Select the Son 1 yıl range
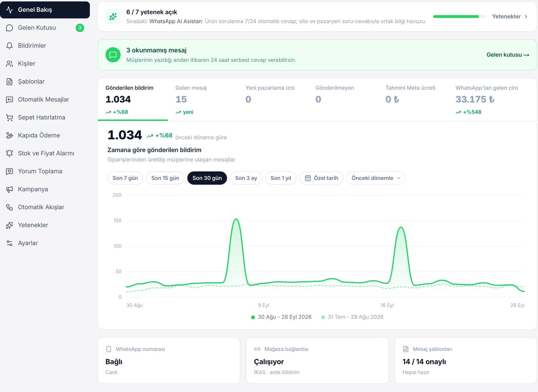 pos(281,178)
